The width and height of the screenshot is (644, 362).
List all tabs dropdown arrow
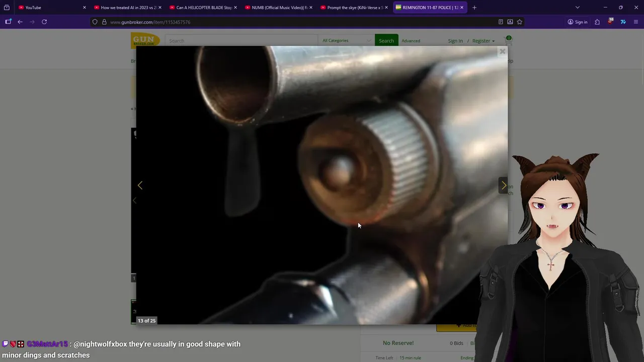[578, 8]
